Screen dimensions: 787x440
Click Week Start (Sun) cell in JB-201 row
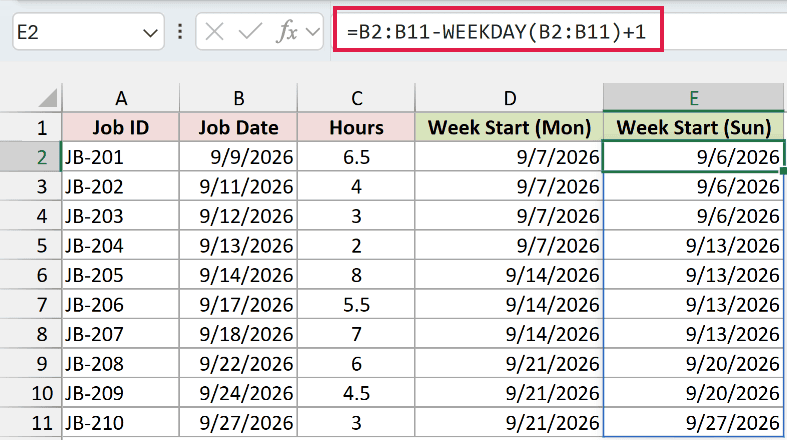click(693, 157)
